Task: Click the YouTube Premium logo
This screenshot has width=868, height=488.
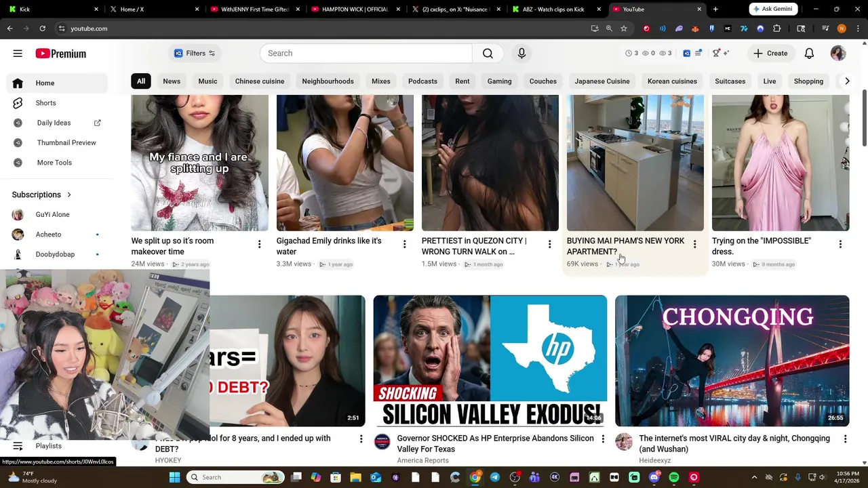Action: (x=61, y=54)
